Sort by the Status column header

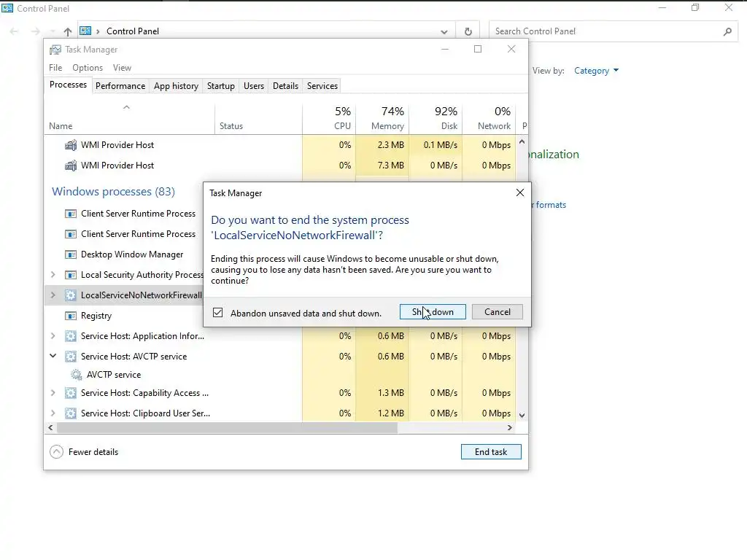point(258,119)
